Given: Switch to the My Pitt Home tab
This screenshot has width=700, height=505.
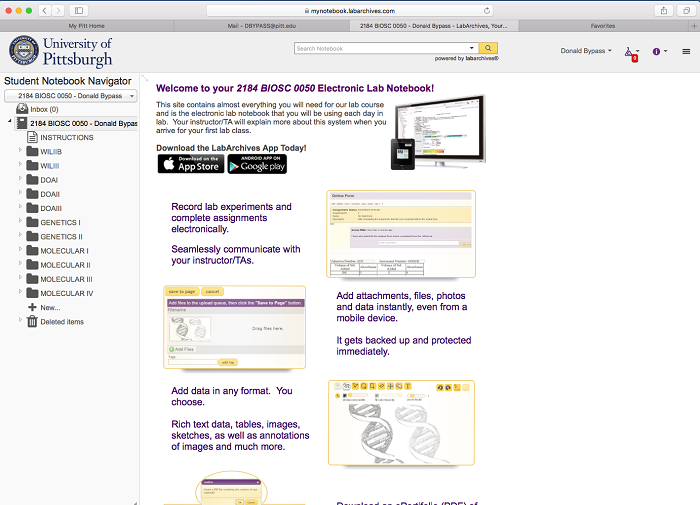Looking at the screenshot, I should point(85,26).
